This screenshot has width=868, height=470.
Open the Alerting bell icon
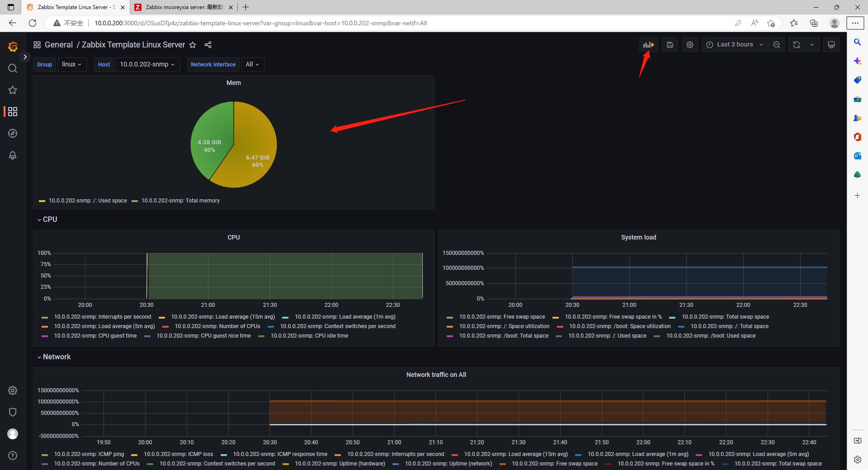point(13,155)
